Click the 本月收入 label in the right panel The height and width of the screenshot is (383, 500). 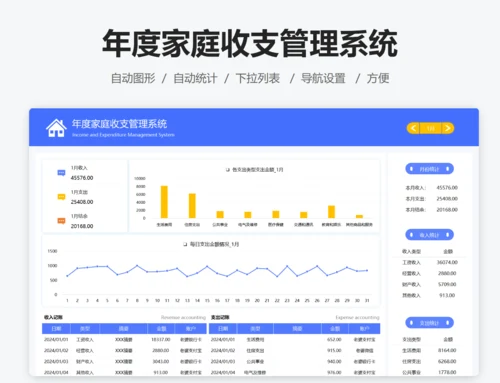pyautogui.click(x=416, y=188)
